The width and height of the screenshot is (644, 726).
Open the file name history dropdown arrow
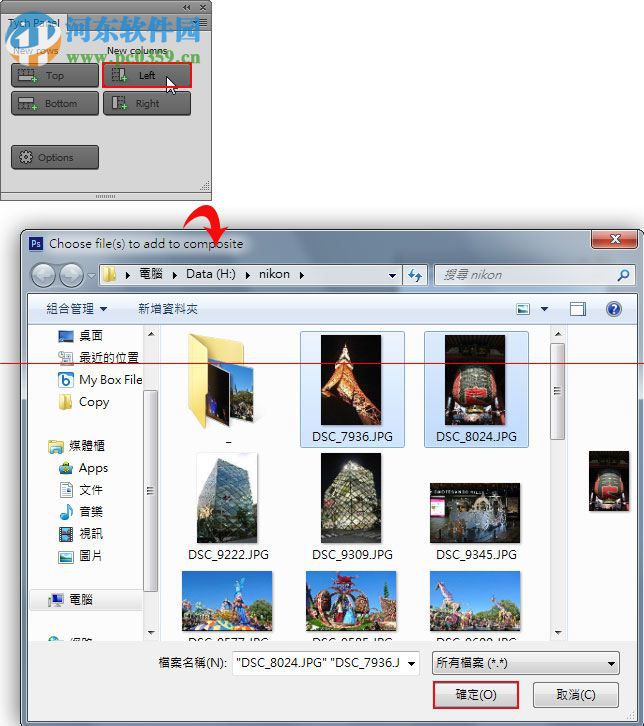click(412, 663)
